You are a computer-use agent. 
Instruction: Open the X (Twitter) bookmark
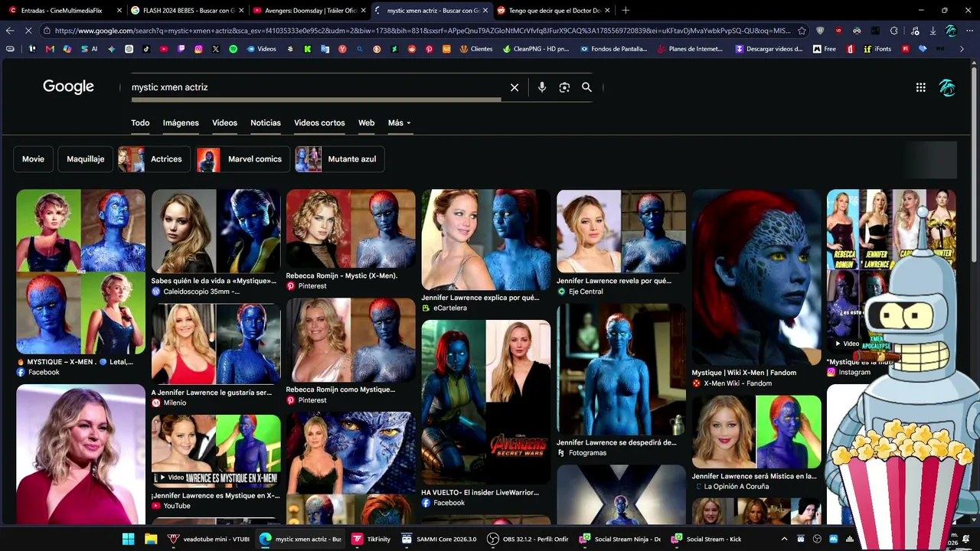(x=216, y=49)
